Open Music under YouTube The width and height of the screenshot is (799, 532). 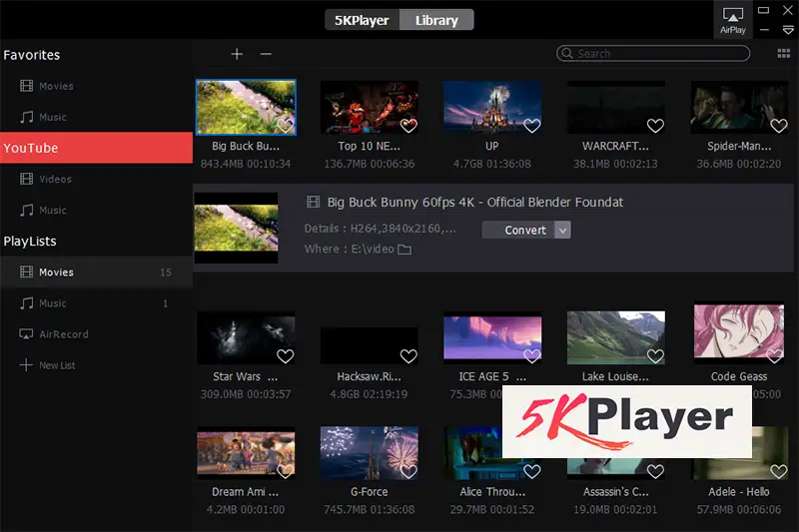click(96, 211)
